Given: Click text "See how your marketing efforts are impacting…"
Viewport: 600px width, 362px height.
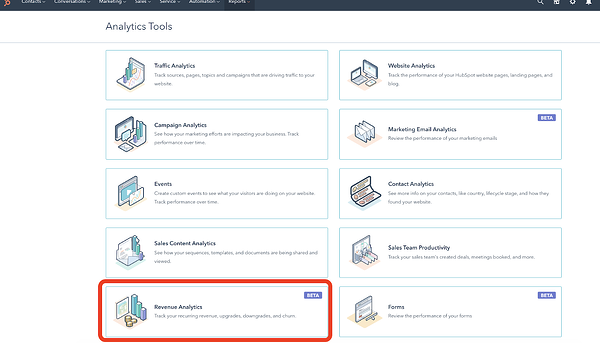Looking at the screenshot, I should pos(227,138).
